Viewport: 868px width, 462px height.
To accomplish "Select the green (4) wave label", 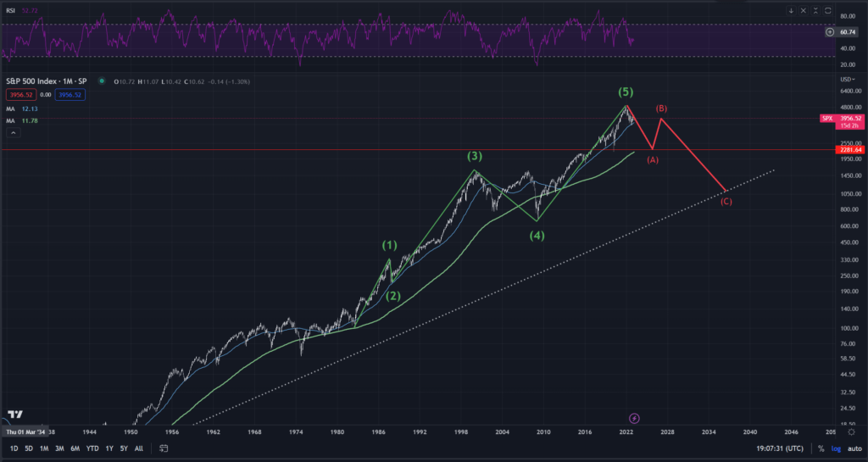I will (x=537, y=236).
